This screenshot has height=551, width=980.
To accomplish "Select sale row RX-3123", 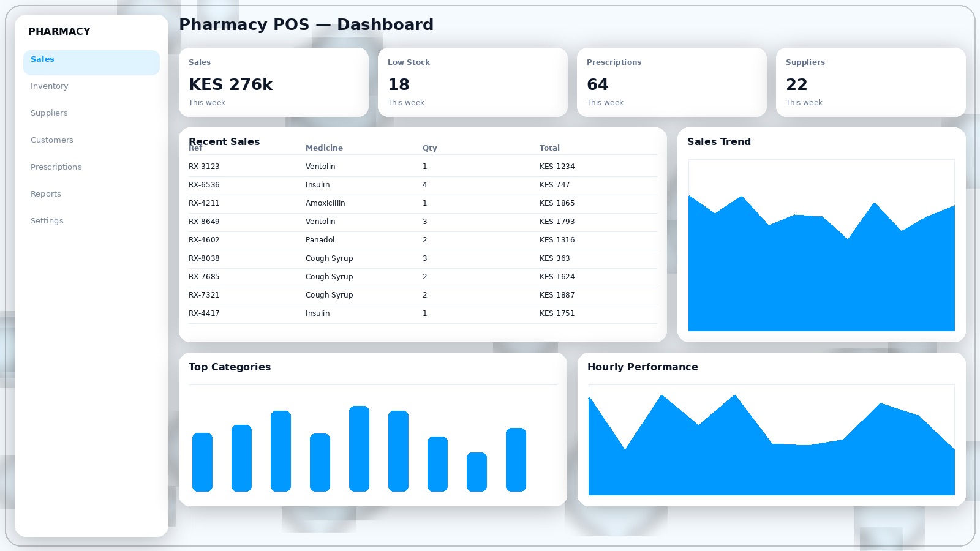I will 423,167.
